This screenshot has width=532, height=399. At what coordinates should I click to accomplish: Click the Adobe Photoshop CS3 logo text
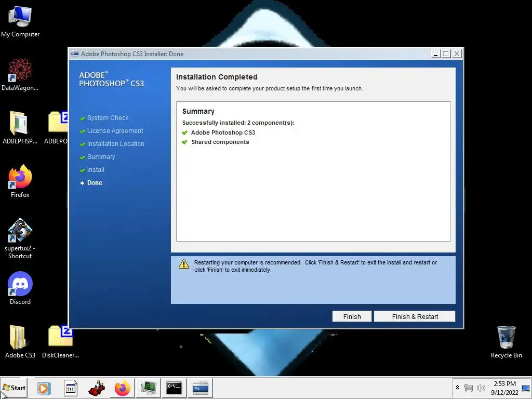pos(111,79)
